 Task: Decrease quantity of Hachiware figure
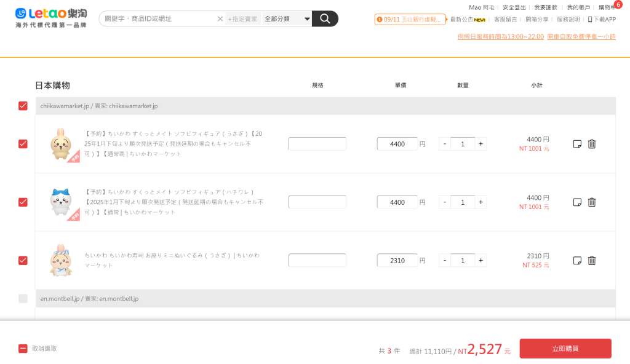(x=445, y=202)
